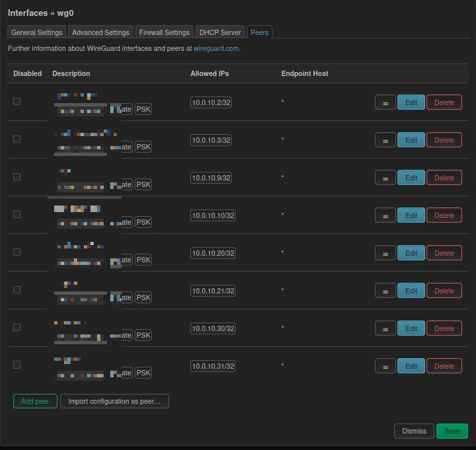Click PSK badge on 10.0.10.20/32 row
This screenshot has height=450, width=476.
[x=143, y=260]
